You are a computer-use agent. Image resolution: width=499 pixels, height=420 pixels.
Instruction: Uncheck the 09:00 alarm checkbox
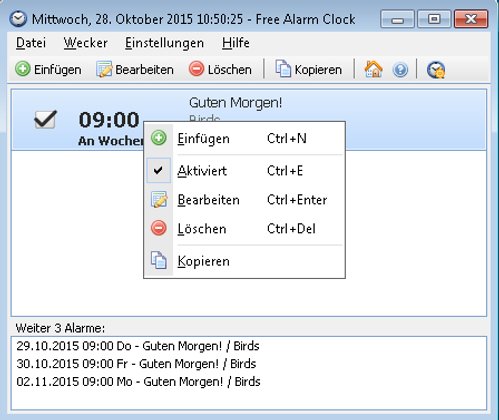pyautogui.click(x=45, y=119)
